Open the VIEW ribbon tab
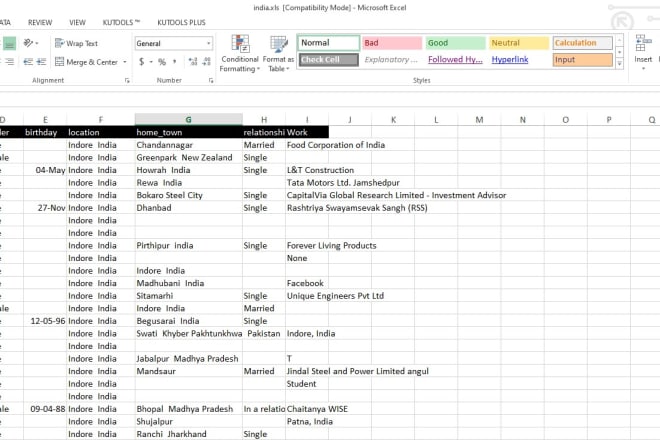This screenshot has width=660, height=440. click(77, 22)
